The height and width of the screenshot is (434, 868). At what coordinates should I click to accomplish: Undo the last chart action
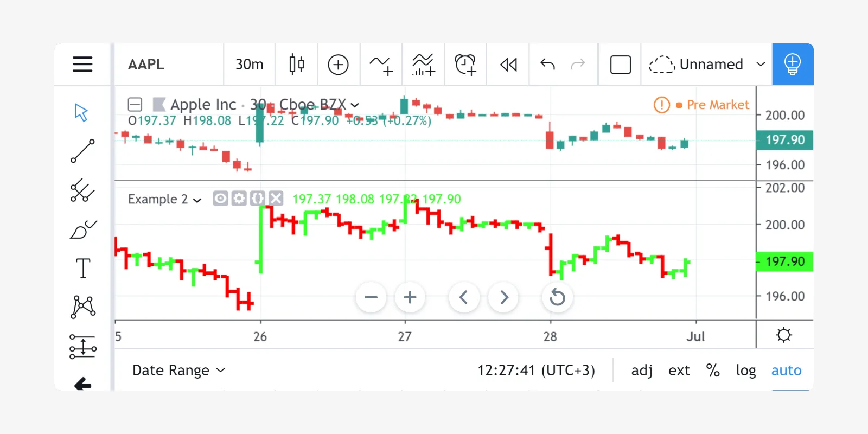(548, 65)
